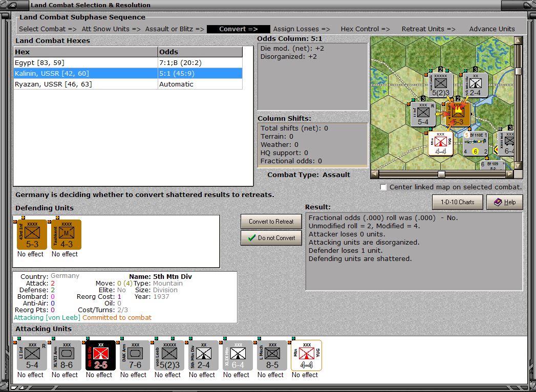536x392 pixels.
Task: Click the Disorganized: +2 modifier line
Action: pos(289,57)
